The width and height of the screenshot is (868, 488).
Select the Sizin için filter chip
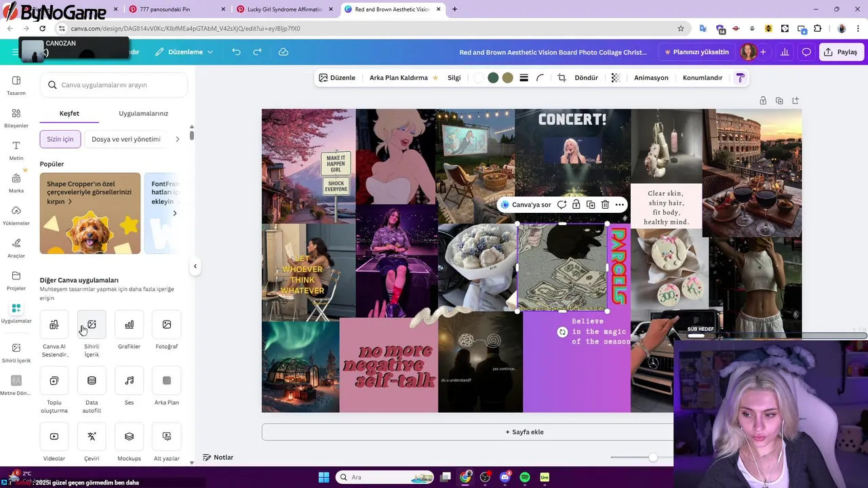(x=60, y=139)
